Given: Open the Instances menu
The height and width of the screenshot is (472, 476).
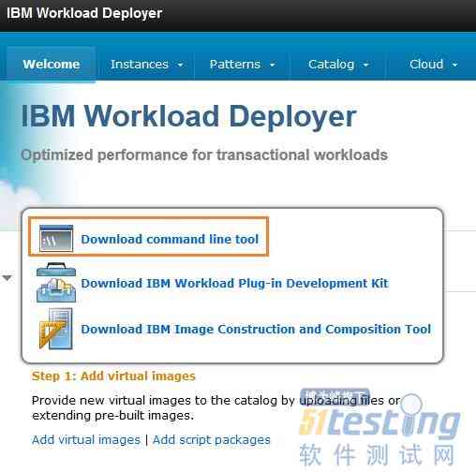Looking at the screenshot, I should click(x=140, y=65).
